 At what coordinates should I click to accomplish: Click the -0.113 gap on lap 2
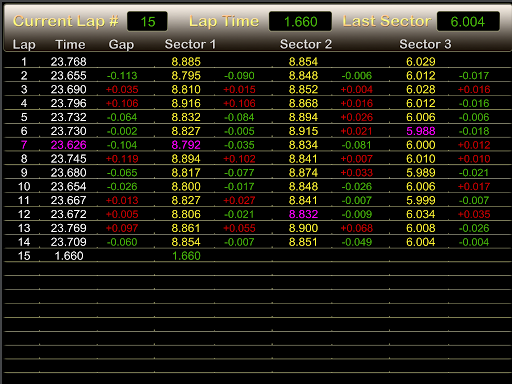[x=122, y=76]
